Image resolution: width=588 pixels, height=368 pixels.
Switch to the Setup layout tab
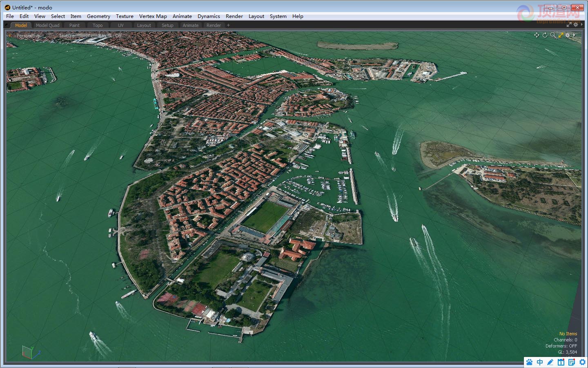click(167, 25)
